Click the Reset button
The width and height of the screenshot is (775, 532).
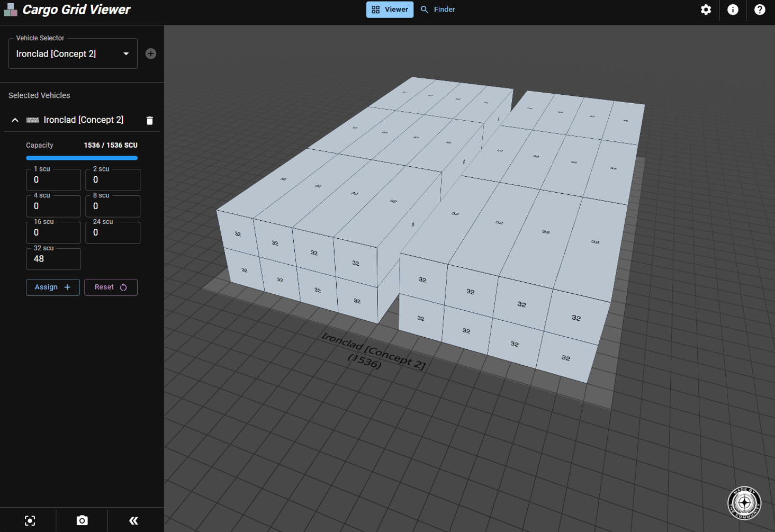[111, 287]
